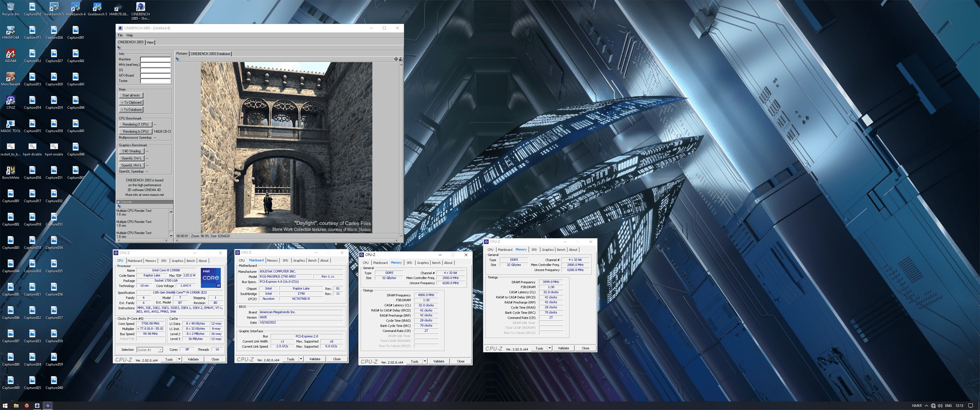
Task: Open Tools dropdown arrow in 3999.0 MHz Memory CPU-Z window
Action: [x=549, y=348]
